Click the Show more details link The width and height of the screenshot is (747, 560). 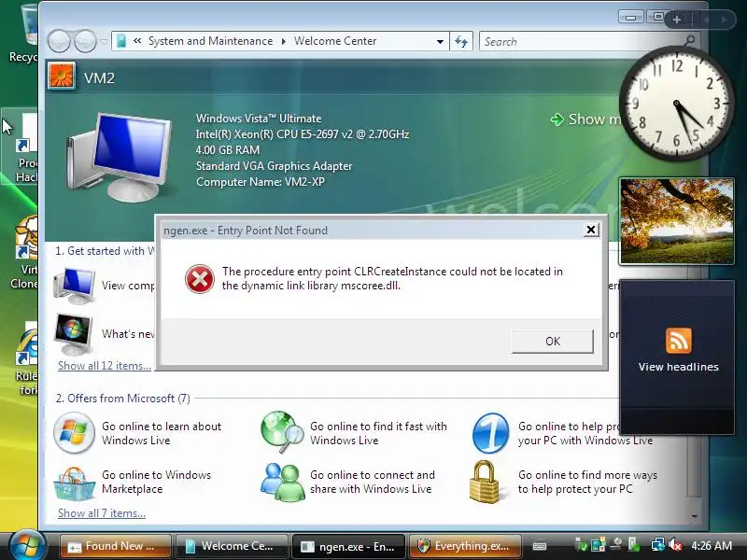click(x=586, y=119)
